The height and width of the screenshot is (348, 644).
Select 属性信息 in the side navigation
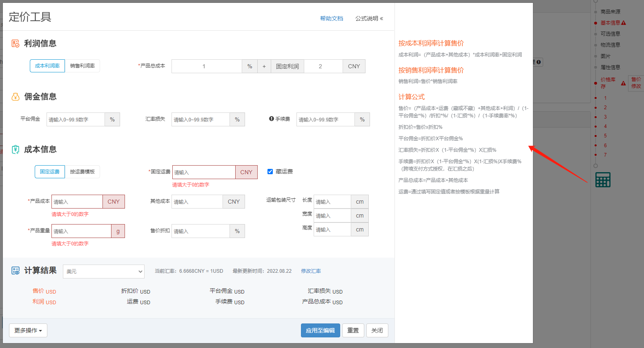610,67
